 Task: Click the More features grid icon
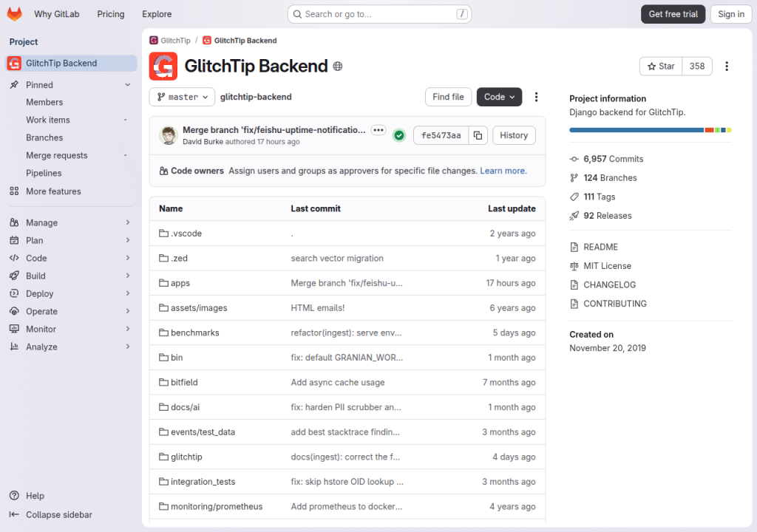[x=14, y=191]
